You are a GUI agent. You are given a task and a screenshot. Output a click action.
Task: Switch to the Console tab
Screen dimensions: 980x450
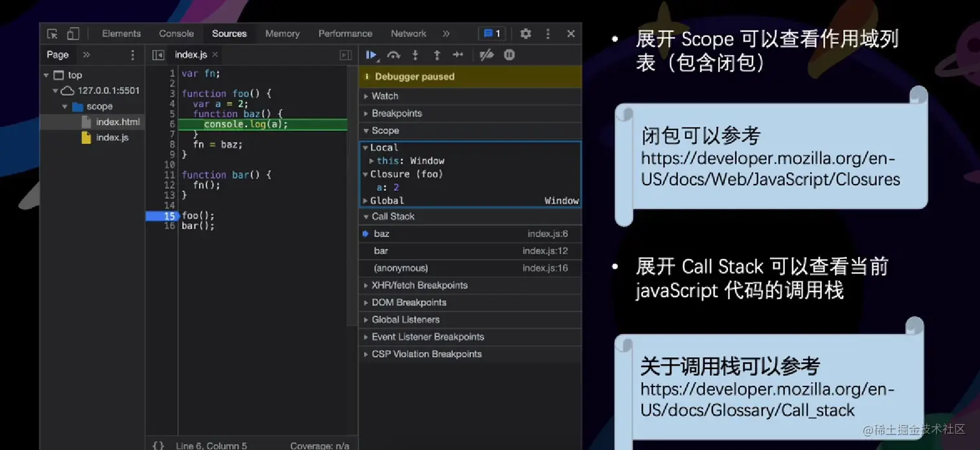click(x=176, y=34)
